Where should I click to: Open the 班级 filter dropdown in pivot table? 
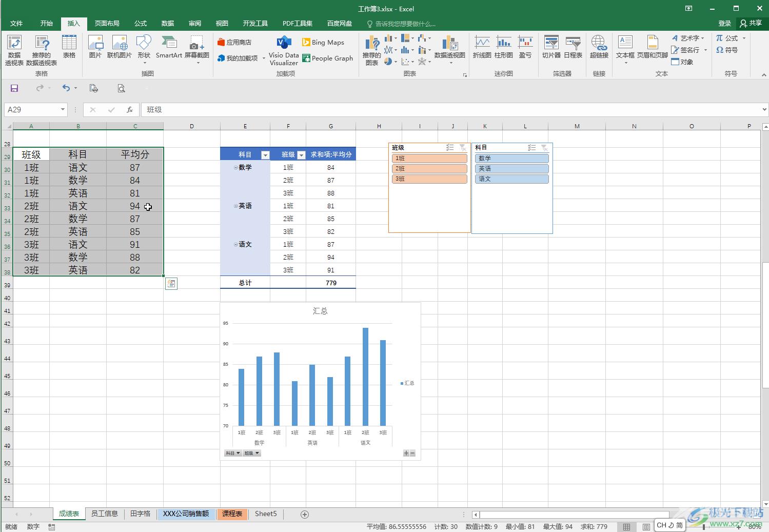pyautogui.click(x=302, y=155)
